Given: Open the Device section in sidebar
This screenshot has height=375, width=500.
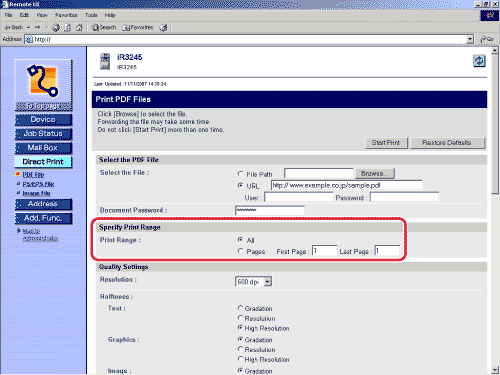Looking at the screenshot, I should pyautogui.click(x=43, y=120).
